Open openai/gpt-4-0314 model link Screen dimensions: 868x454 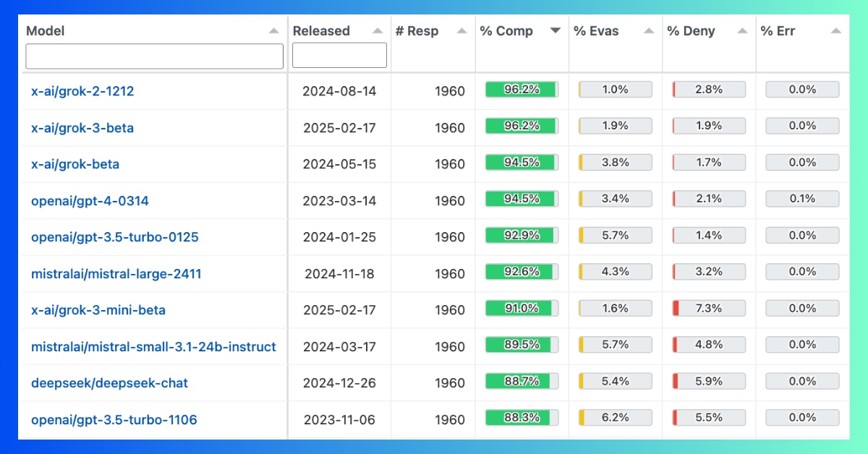click(x=90, y=201)
